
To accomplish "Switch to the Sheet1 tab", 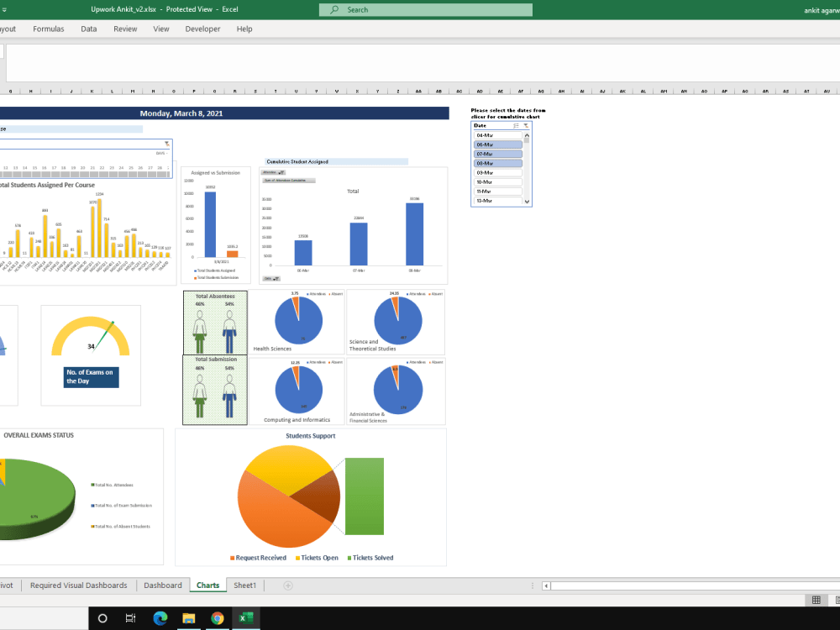I will [244, 585].
